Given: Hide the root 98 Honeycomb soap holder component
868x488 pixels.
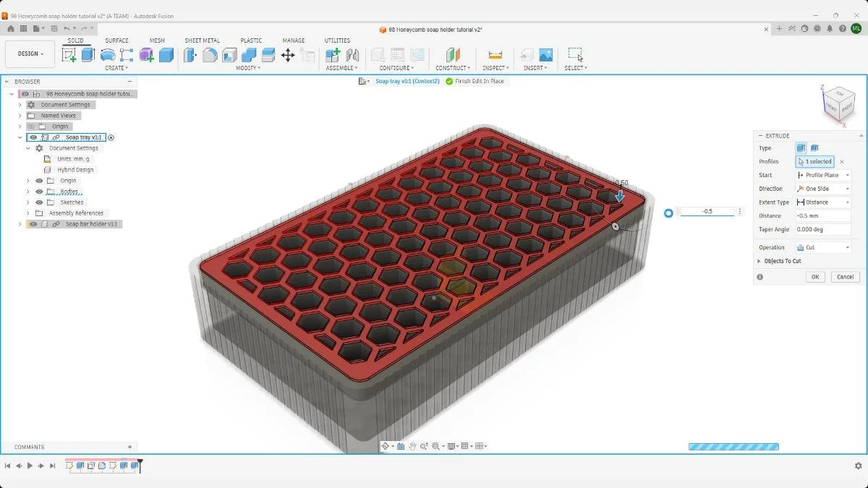Looking at the screenshot, I should pos(25,94).
